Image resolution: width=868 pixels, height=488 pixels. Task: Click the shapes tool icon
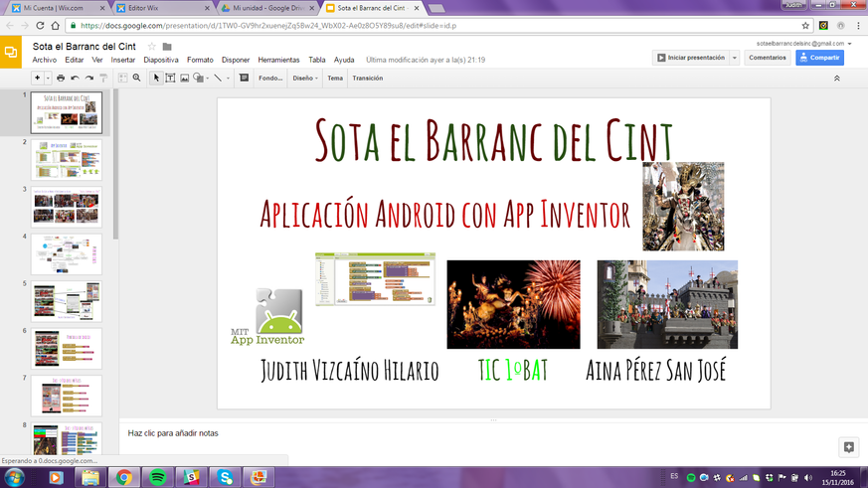(198, 78)
